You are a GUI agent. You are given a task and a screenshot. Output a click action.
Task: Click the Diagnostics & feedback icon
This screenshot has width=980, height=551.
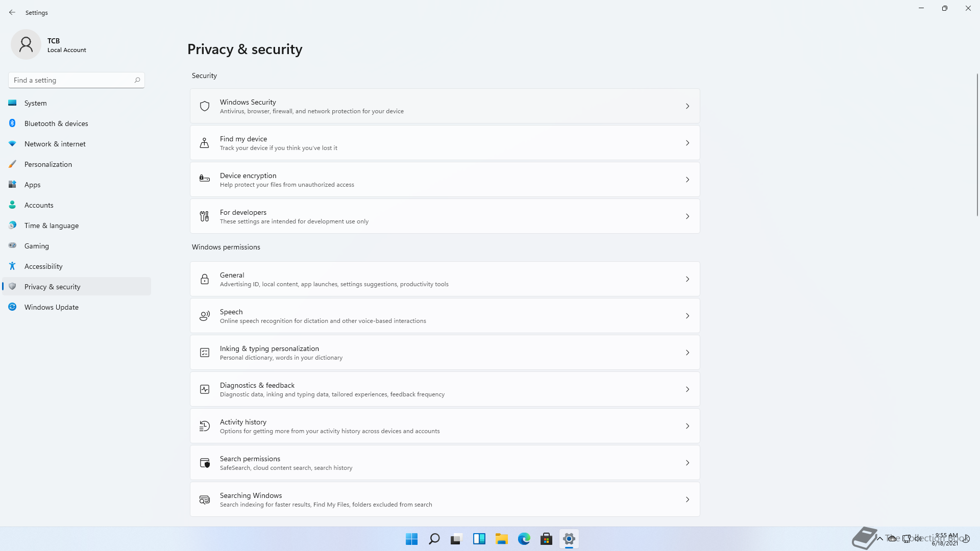click(x=205, y=389)
